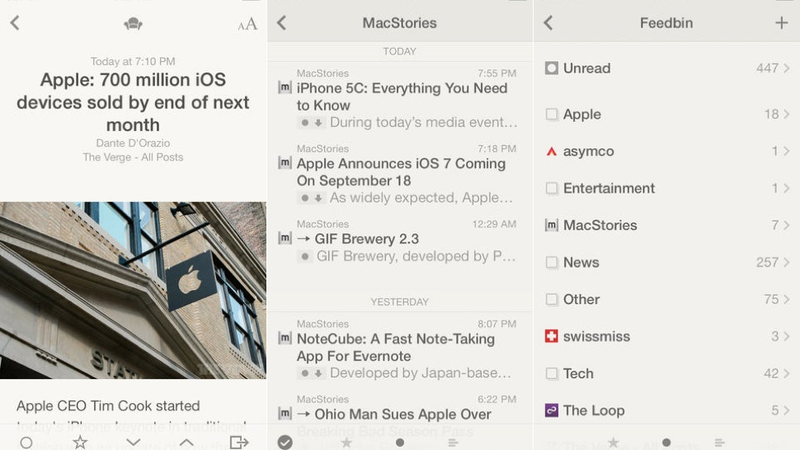Tap the MacStories feed icon in Feedbin
This screenshot has width=800, height=450.
[552, 225]
